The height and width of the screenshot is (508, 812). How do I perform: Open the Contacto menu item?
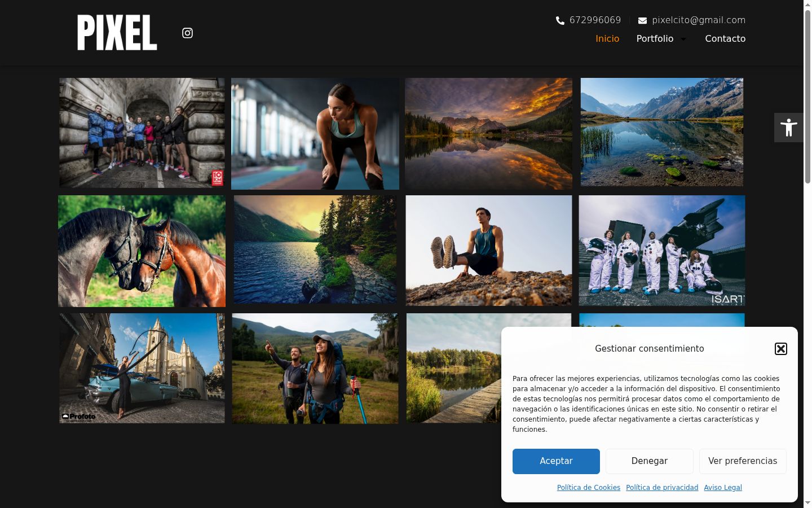pyautogui.click(x=725, y=38)
